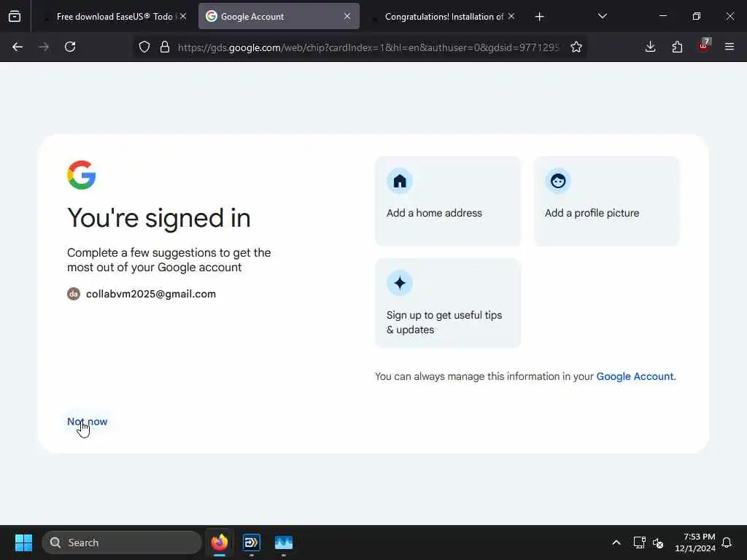
Task: Click the home address house icon
Action: pos(400,181)
